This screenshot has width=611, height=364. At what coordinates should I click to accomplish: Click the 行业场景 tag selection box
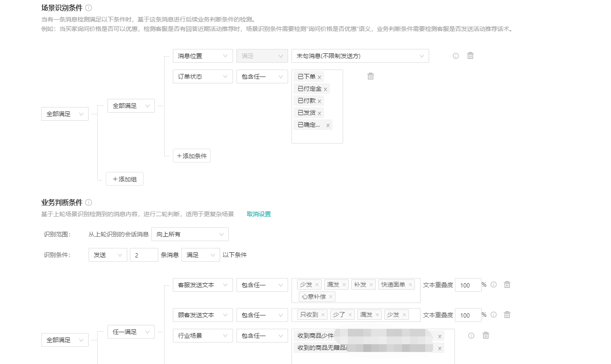pyautogui.click(x=373, y=346)
